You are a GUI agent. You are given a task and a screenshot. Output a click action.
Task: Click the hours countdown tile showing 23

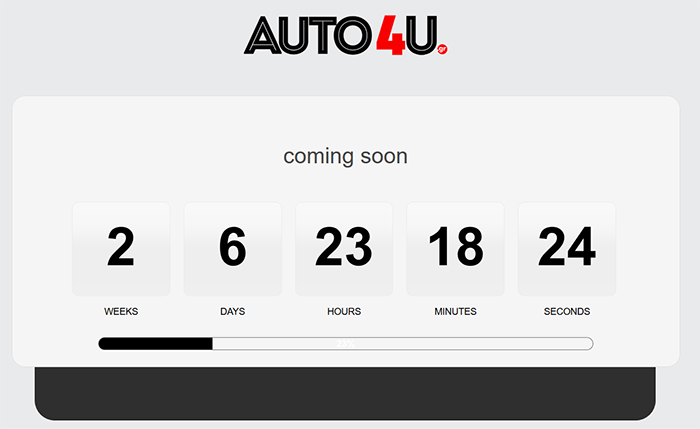coord(344,248)
